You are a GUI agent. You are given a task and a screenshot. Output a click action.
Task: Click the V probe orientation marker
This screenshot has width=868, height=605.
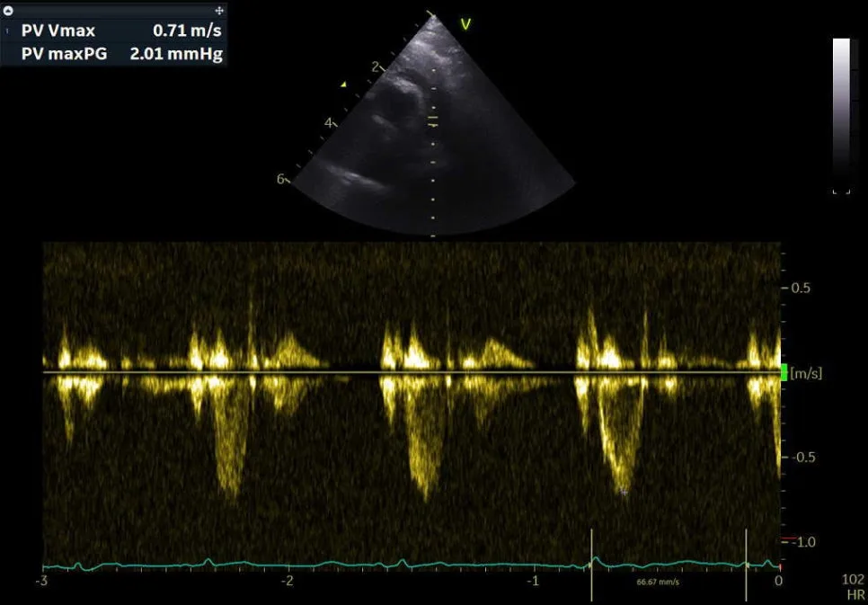click(466, 24)
